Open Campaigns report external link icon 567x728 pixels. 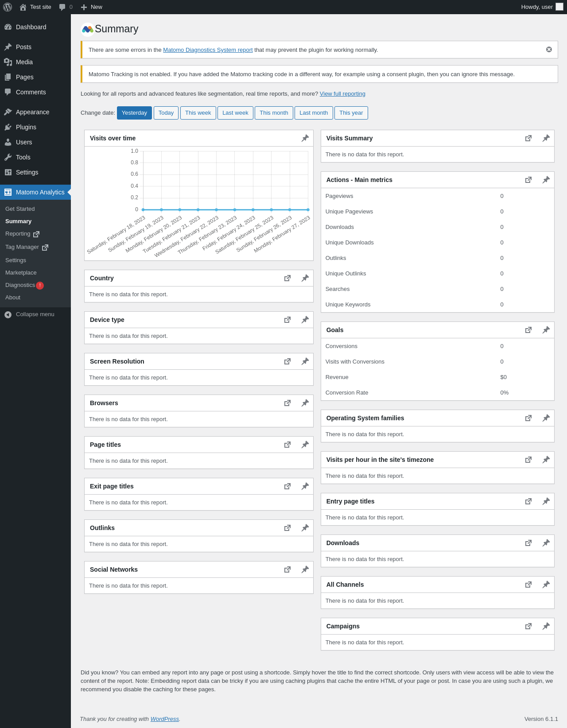coord(528,626)
